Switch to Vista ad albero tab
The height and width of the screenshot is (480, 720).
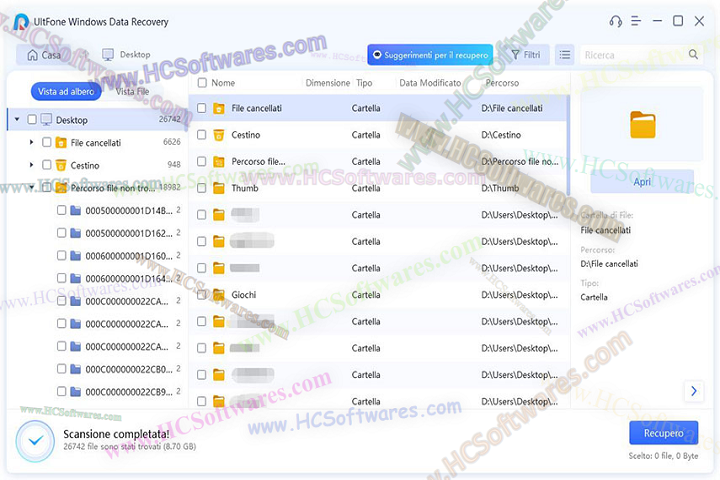coord(66,91)
